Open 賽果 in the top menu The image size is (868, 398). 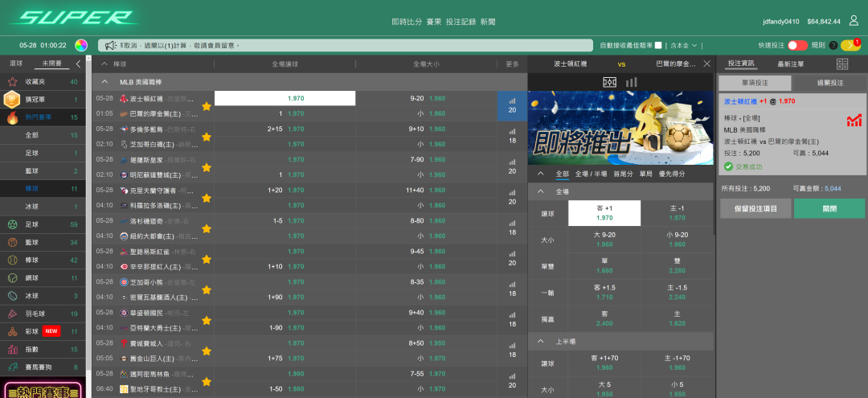434,23
